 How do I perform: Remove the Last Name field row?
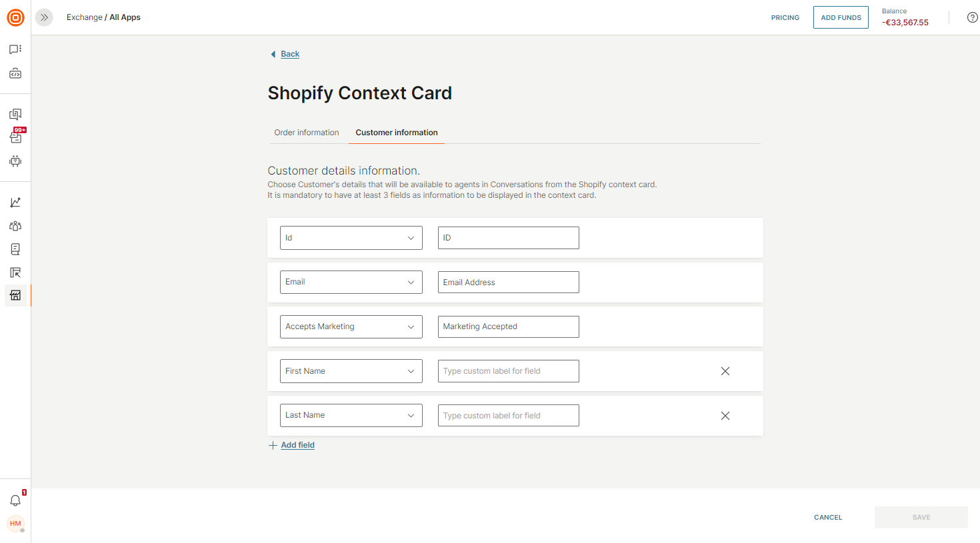point(725,416)
